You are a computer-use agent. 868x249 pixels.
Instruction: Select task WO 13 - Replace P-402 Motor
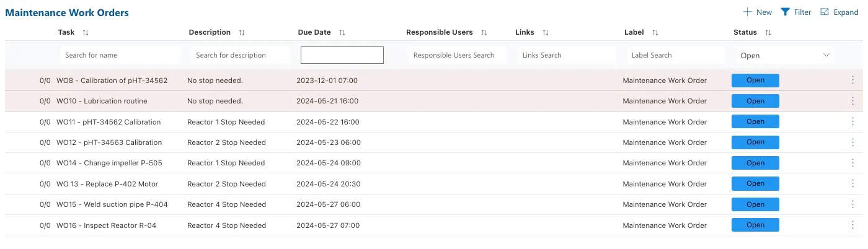click(x=107, y=184)
